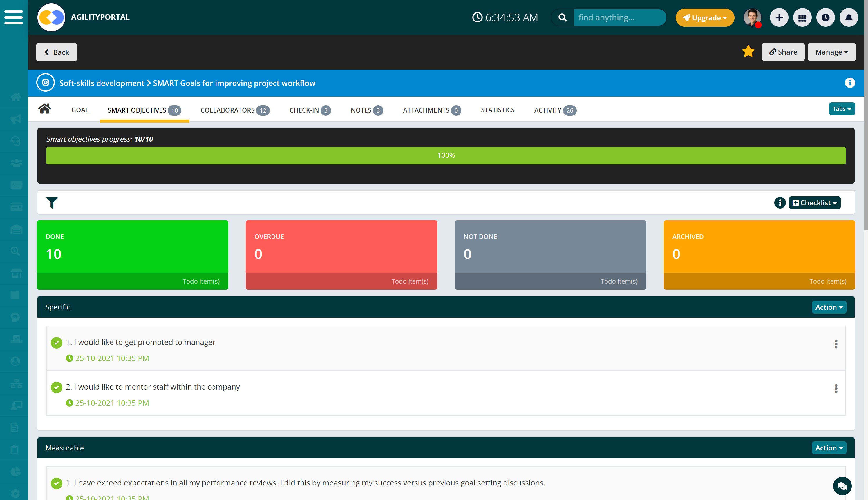Open the chat bubble icon
Screen dimensions: 868x500
tap(842, 485)
